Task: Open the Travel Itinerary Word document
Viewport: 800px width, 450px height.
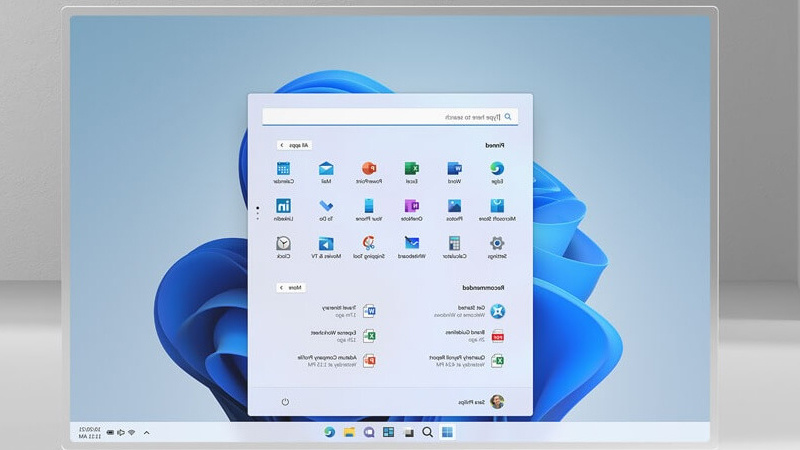Action: coord(348,311)
